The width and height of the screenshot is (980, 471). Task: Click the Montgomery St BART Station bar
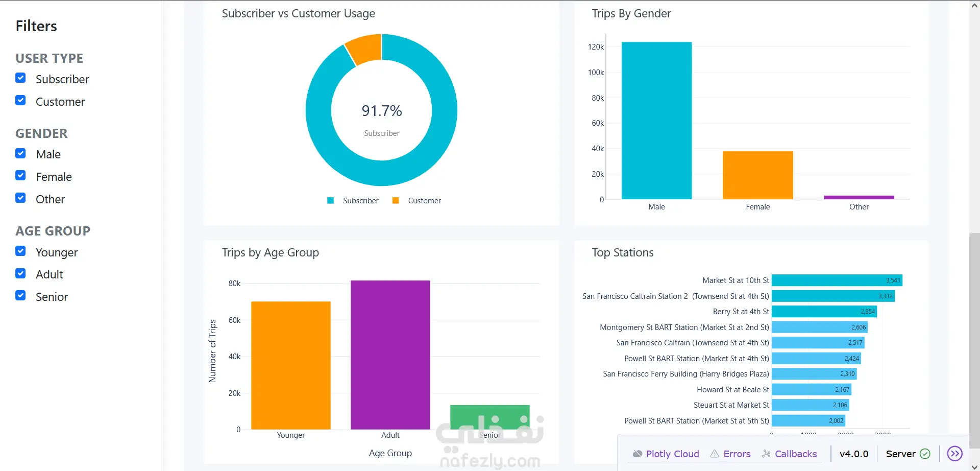tap(820, 327)
